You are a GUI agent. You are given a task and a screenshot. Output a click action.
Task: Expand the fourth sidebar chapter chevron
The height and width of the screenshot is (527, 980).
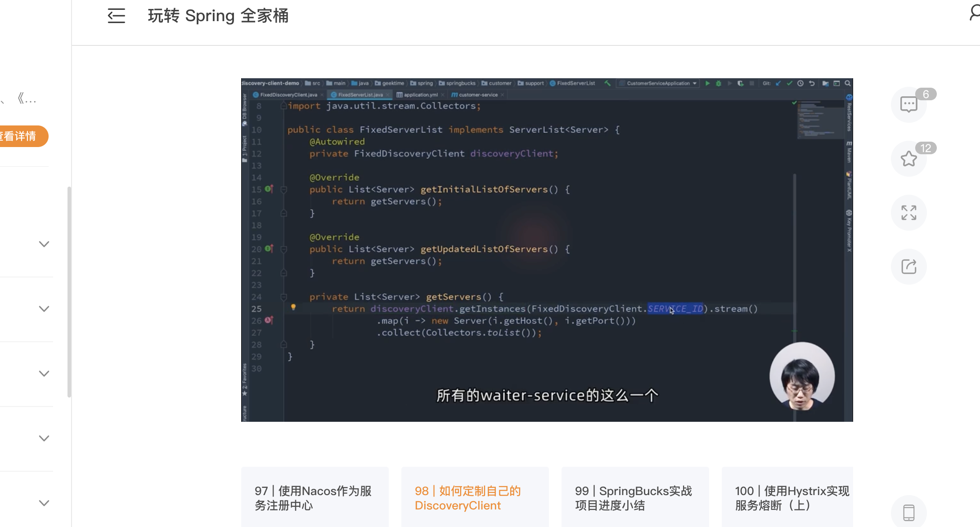point(44,438)
